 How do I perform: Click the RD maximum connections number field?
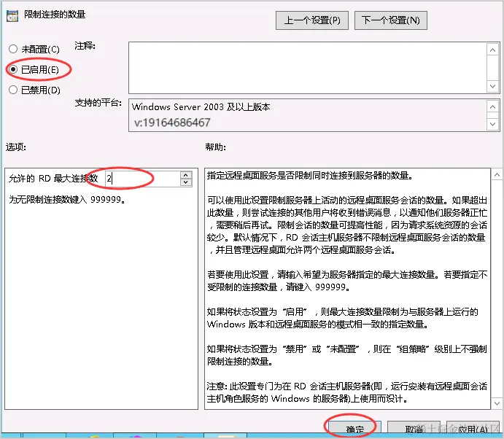click(143, 178)
